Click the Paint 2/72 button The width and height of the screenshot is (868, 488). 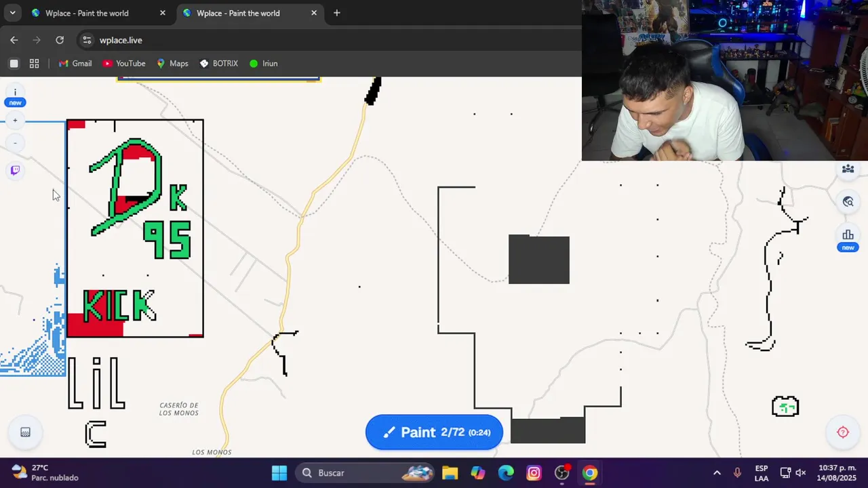pos(434,432)
